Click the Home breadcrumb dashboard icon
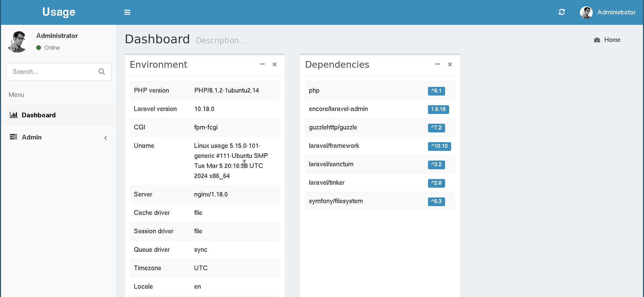 [x=597, y=40]
